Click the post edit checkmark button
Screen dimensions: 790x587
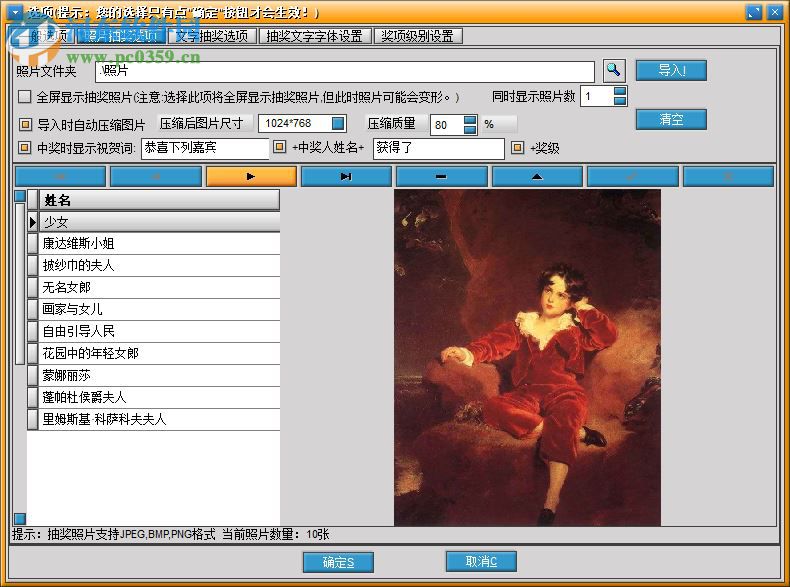[x=632, y=176]
